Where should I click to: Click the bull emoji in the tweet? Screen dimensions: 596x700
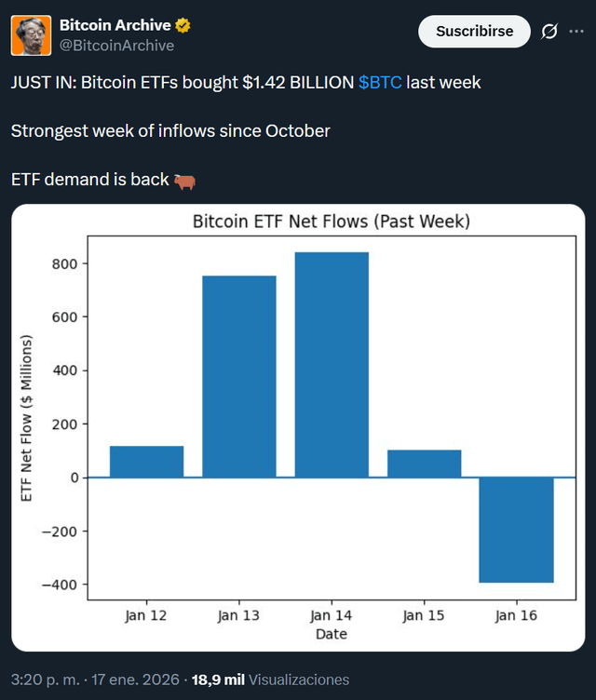click(184, 181)
